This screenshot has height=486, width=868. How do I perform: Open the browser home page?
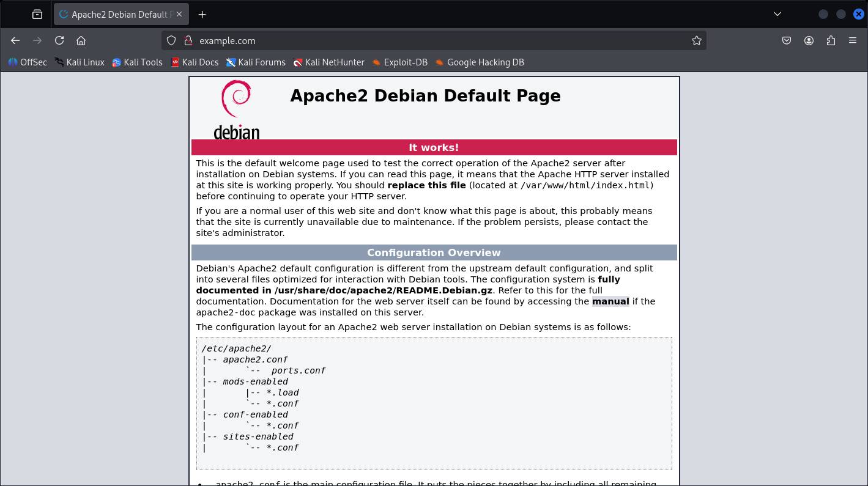(x=81, y=40)
